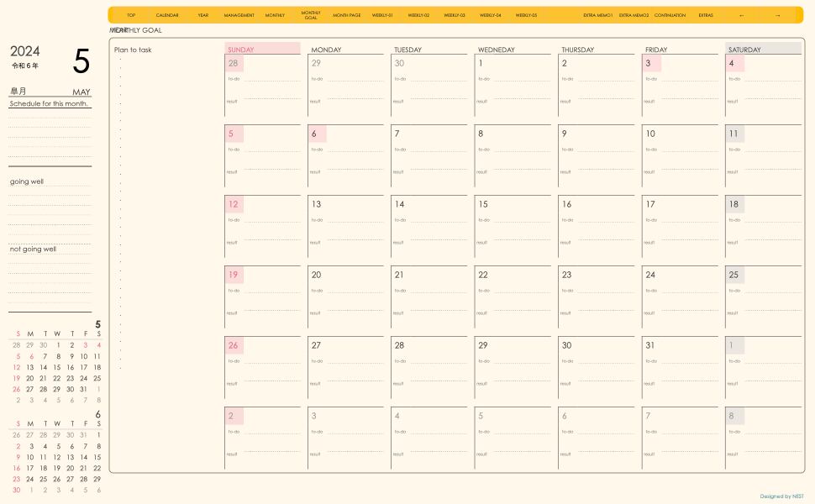Select the MONTHLY GOAL tab
Image resolution: width=815 pixels, height=504 pixels.
[x=311, y=15]
